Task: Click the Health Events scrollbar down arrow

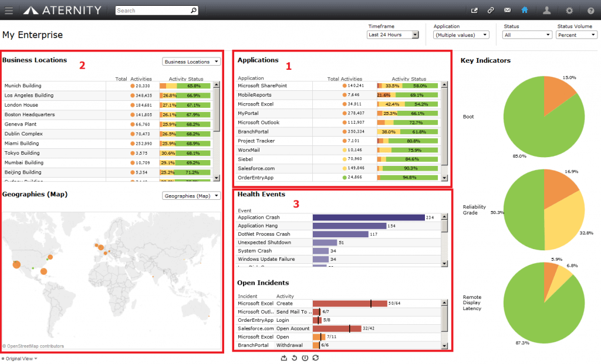Action: point(444,264)
